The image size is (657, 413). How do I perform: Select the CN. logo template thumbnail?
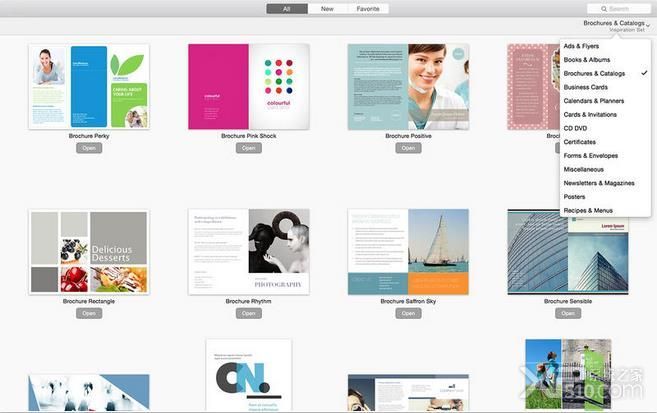[x=249, y=375]
